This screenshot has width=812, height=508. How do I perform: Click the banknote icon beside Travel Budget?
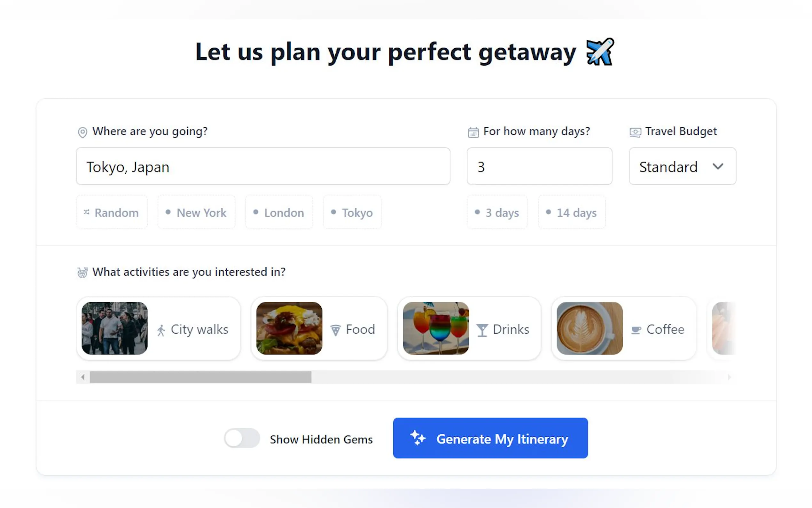coord(635,132)
